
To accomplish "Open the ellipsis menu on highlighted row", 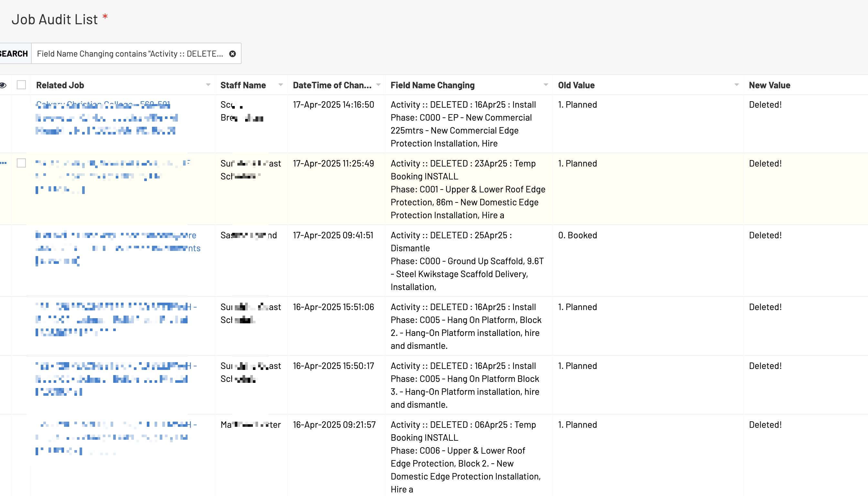I will tap(4, 163).
